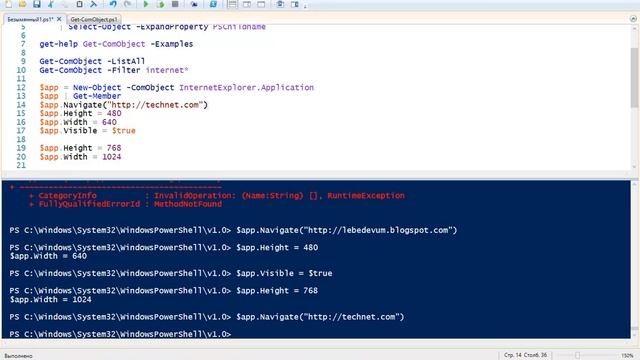The width and height of the screenshot is (640, 360).
Task: Click the lebedevum.blogspot.com Navigate console command
Action: pos(347,230)
